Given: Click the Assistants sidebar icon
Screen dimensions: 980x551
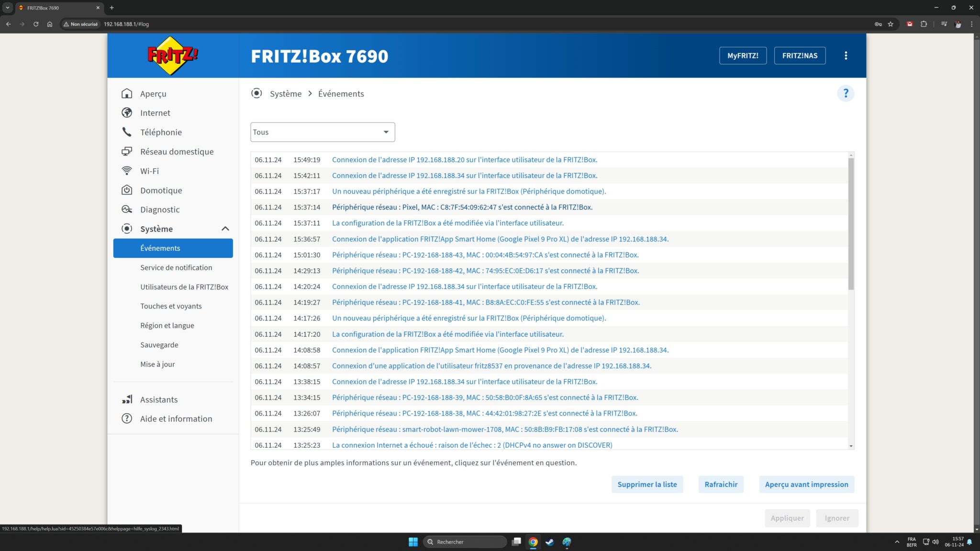Looking at the screenshot, I should click(x=127, y=399).
